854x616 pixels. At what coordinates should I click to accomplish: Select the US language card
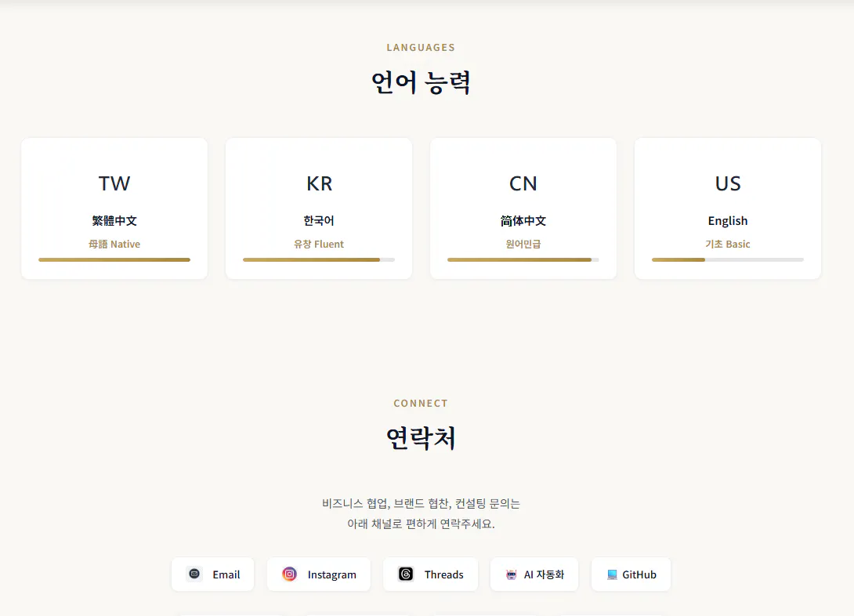727,208
